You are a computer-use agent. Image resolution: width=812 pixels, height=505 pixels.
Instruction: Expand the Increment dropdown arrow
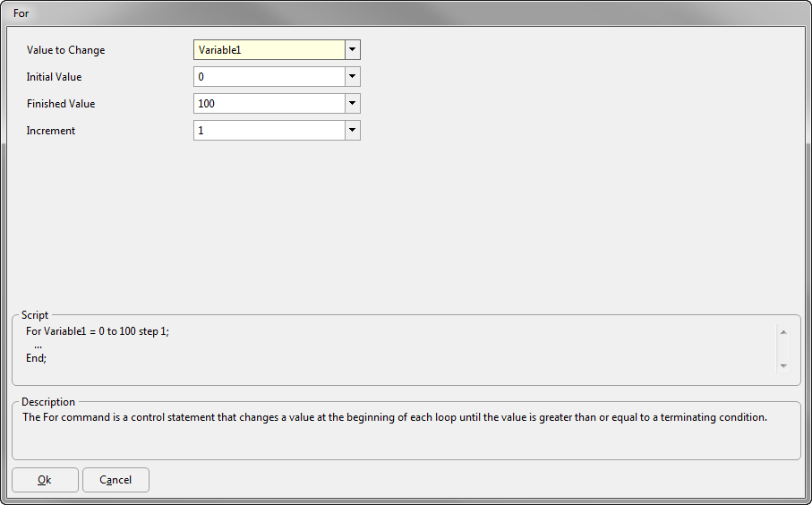point(352,131)
